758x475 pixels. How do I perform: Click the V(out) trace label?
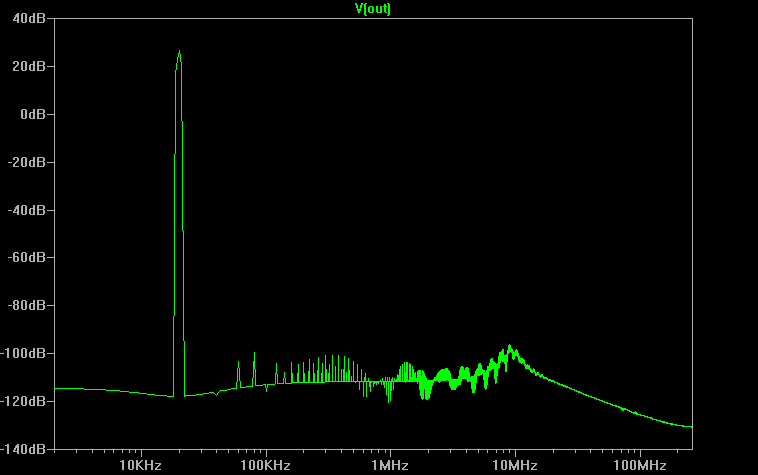373,9
